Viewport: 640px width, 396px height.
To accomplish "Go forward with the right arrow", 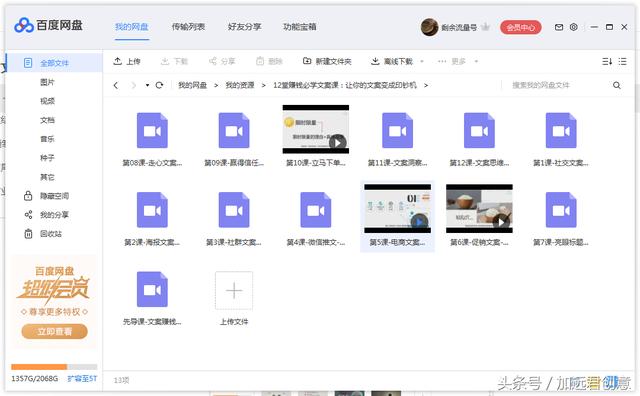I will coord(133,85).
